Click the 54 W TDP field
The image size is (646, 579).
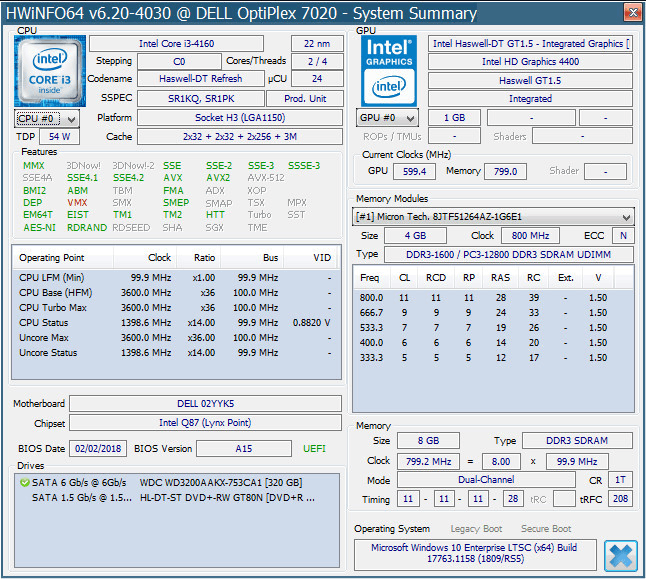click(60, 137)
